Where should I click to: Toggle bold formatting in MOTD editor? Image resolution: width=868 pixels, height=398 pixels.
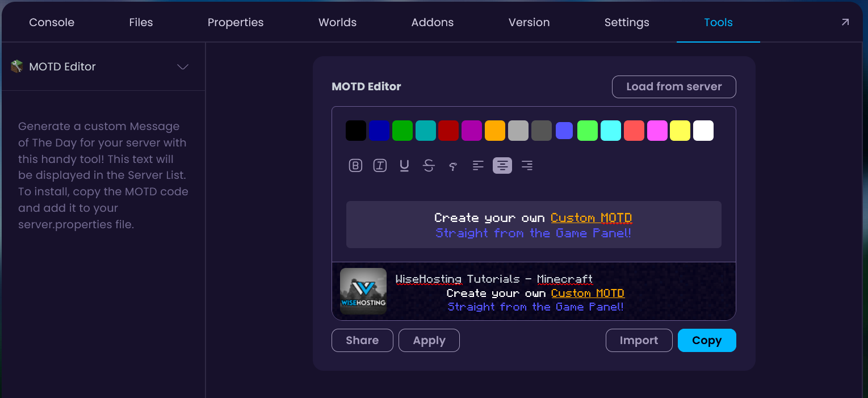[x=355, y=166]
